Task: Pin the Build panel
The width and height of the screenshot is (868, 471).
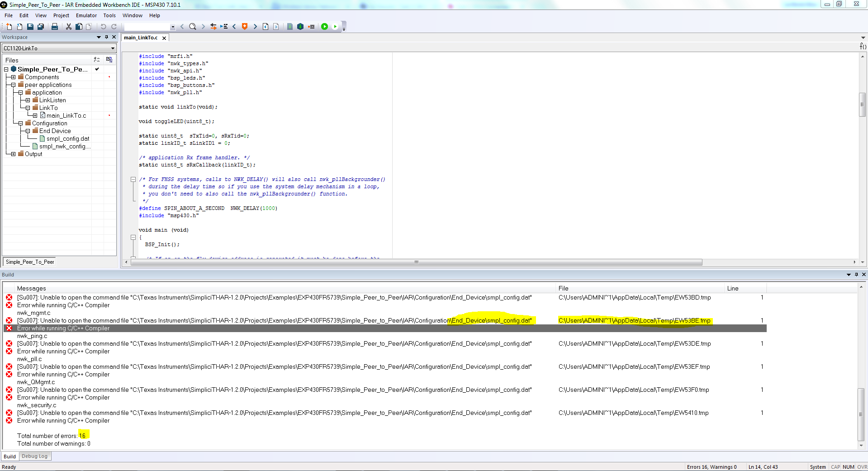Action: (856, 275)
